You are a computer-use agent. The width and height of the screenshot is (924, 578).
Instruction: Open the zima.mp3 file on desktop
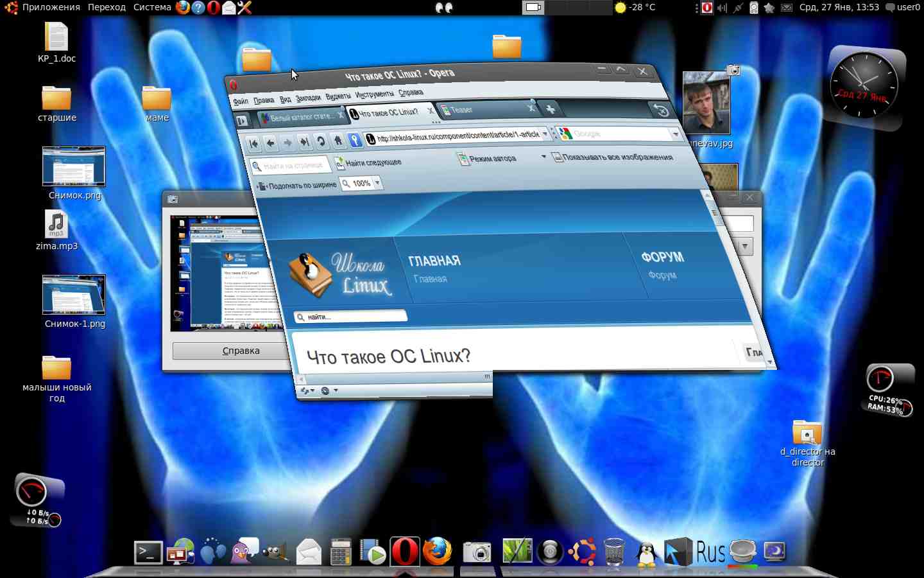pyautogui.click(x=56, y=231)
